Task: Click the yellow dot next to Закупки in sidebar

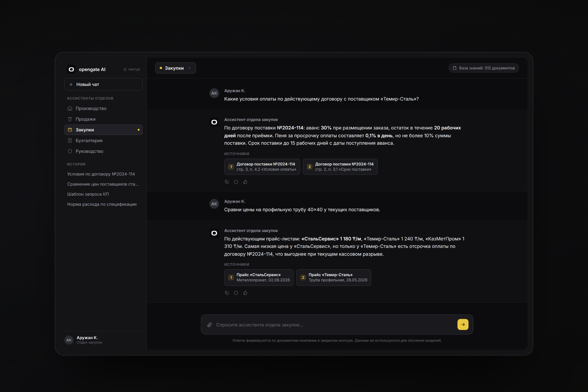Action: coord(138,130)
